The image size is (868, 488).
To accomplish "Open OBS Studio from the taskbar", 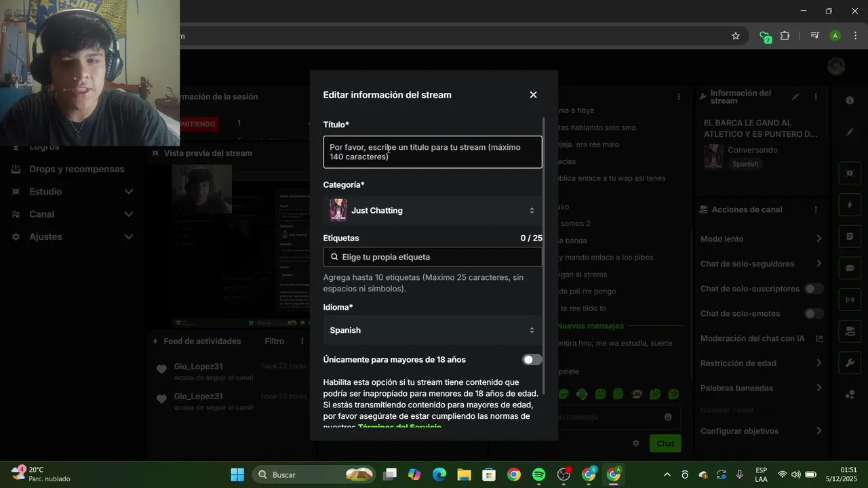I will pyautogui.click(x=564, y=474).
